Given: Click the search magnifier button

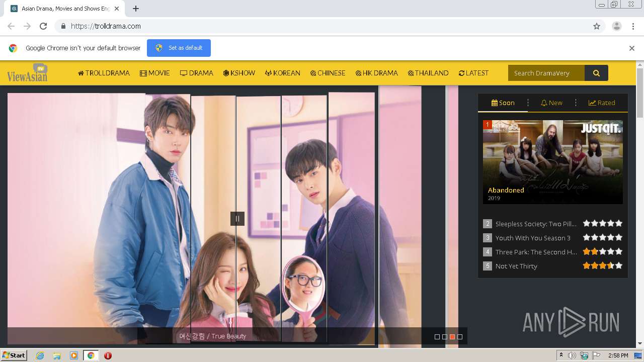Looking at the screenshot, I should click(596, 73).
